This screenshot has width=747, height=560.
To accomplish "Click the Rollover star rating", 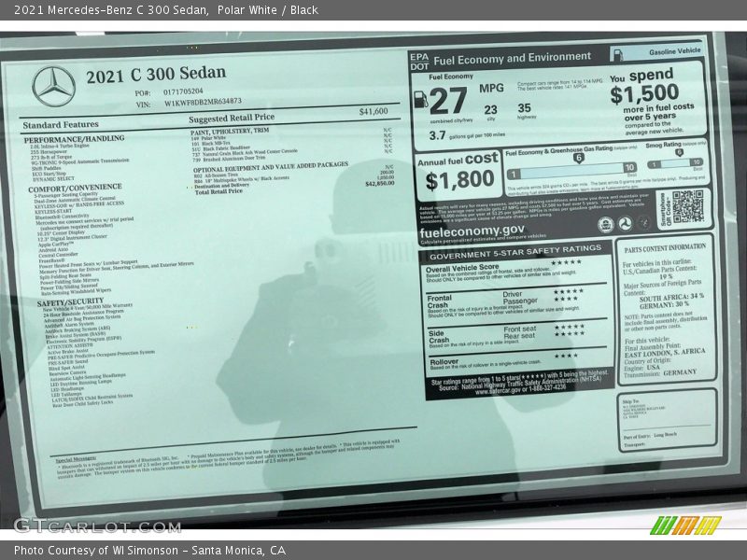I will tap(566, 356).
